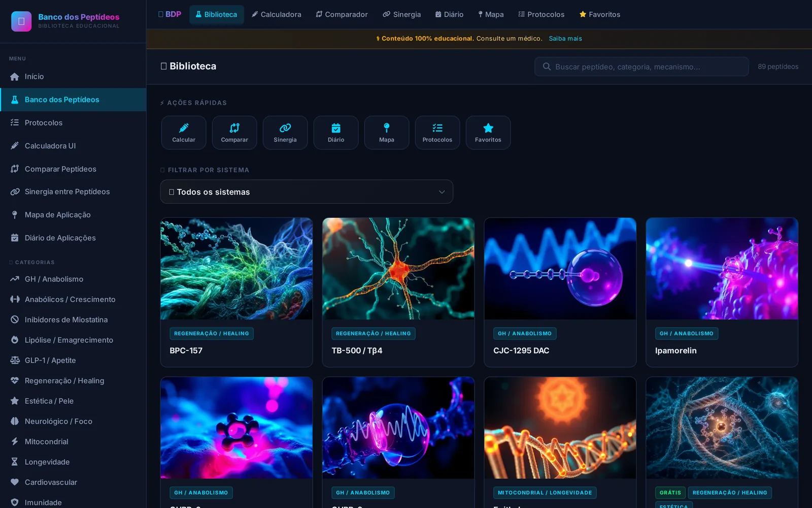
Task: Open the Diário top tab
Action: (x=449, y=14)
